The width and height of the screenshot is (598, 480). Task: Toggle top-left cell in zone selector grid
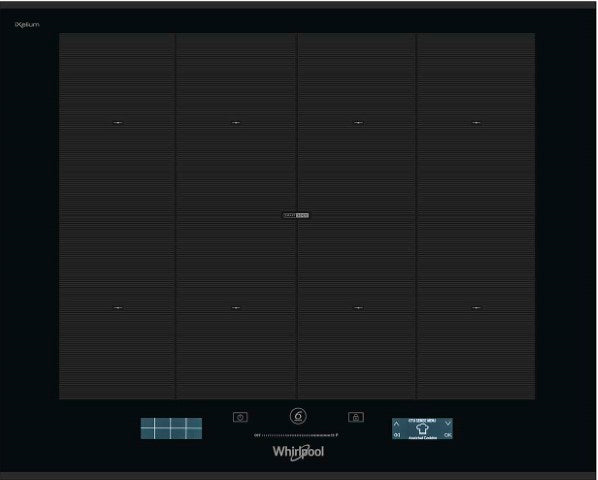tap(147, 422)
